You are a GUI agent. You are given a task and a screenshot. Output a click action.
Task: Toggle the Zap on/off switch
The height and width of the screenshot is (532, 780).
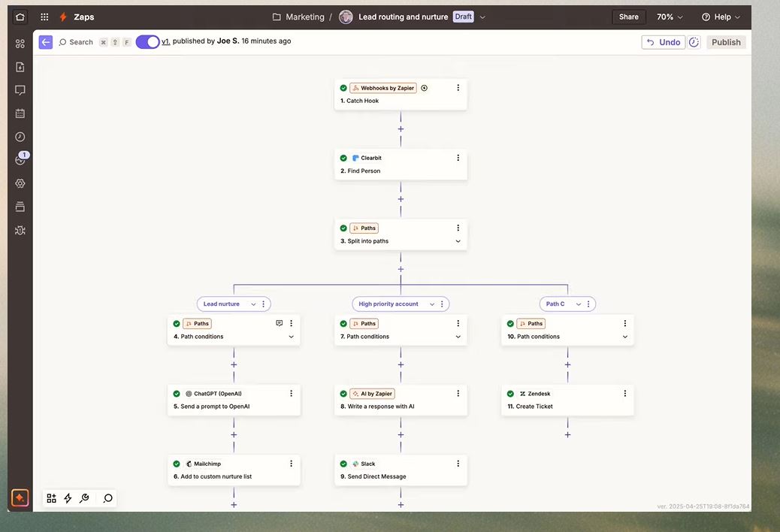tap(147, 42)
